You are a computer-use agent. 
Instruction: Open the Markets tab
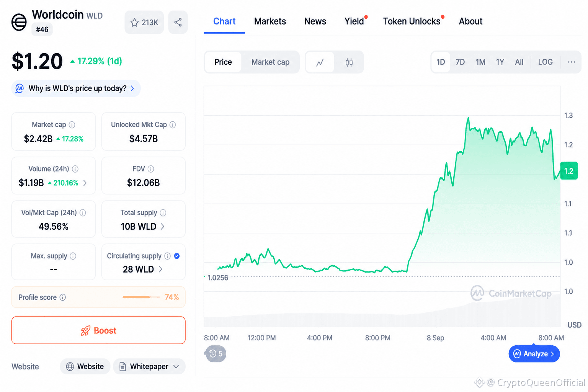[x=270, y=21]
